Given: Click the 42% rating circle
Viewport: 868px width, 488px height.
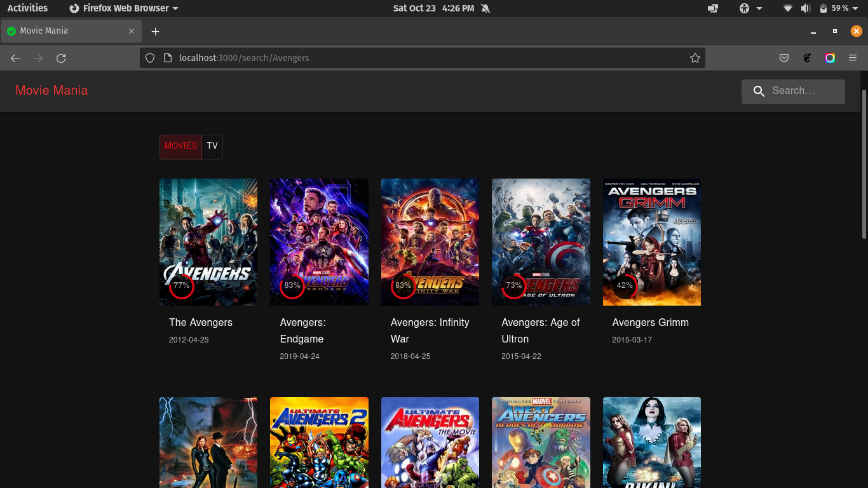Looking at the screenshot, I should click(625, 286).
